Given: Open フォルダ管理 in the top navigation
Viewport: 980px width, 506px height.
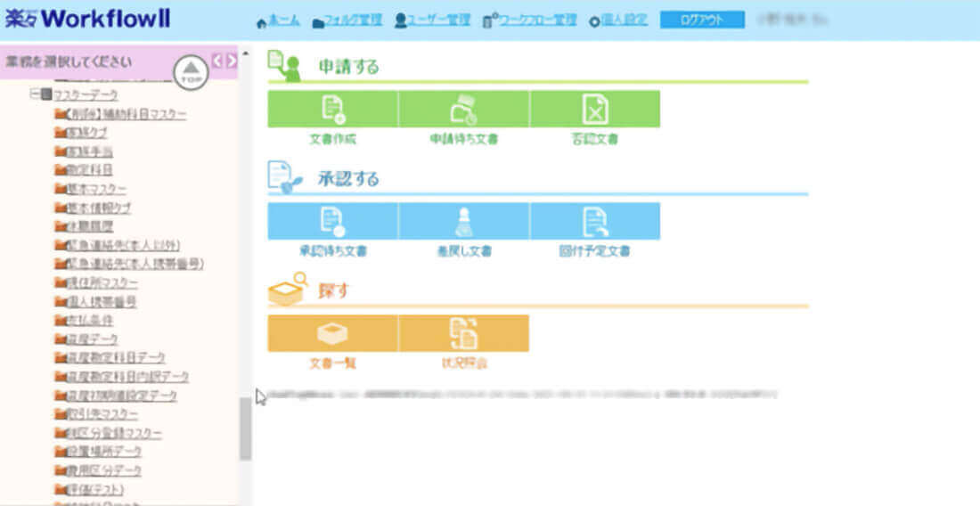Looking at the screenshot, I should [347, 20].
